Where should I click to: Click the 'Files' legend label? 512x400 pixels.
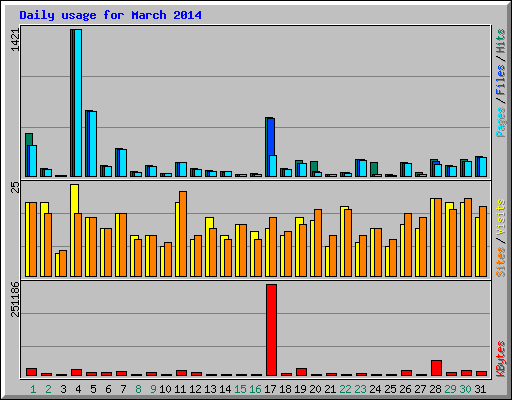coord(500,80)
